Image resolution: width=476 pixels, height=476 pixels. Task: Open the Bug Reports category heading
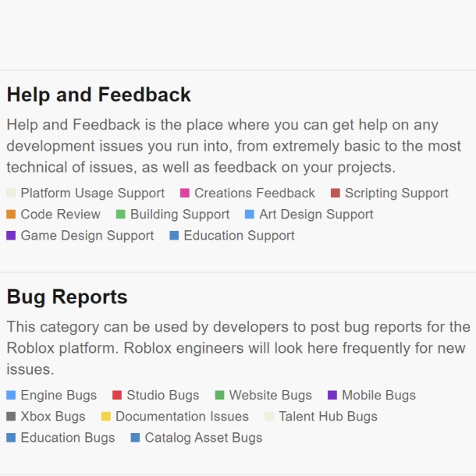tap(67, 297)
